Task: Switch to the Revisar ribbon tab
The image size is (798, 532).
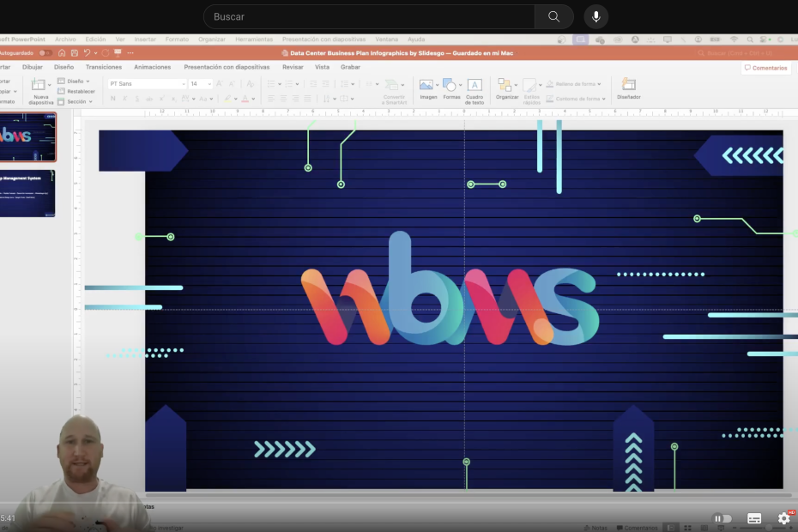Action: pos(293,67)
